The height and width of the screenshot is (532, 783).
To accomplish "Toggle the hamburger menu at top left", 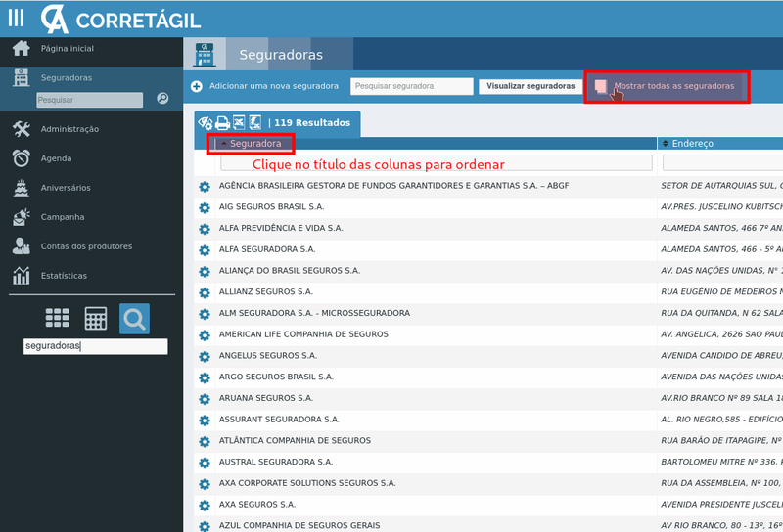I will click(16, 18).
